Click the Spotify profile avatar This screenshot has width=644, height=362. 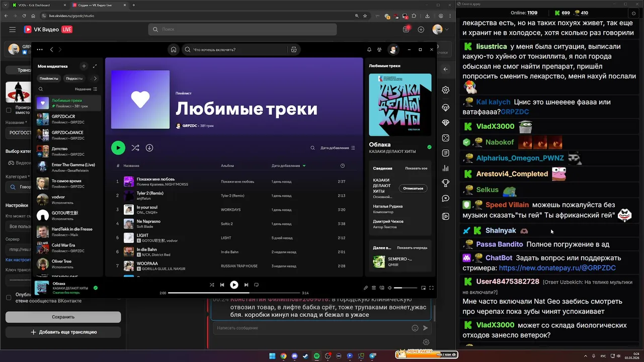pos(393,50)
